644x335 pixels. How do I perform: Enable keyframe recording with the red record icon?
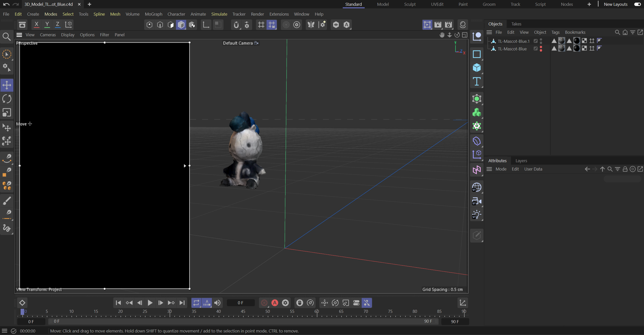point(264,303)
